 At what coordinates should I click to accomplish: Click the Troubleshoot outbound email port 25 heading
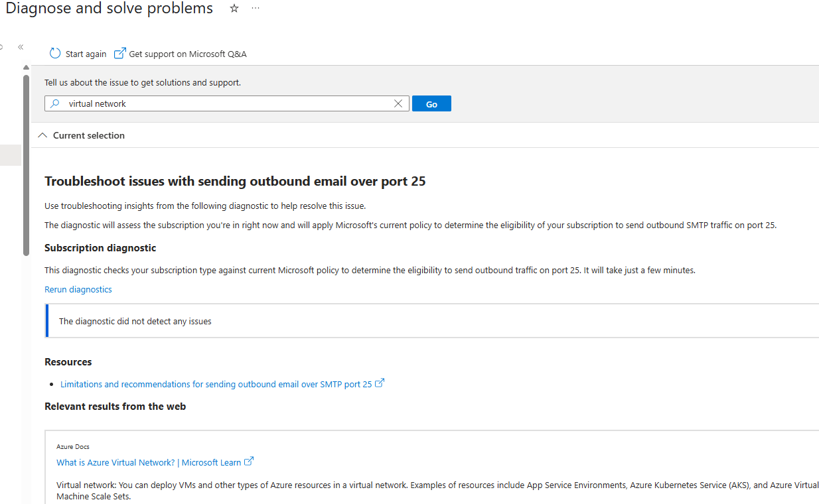235,181
